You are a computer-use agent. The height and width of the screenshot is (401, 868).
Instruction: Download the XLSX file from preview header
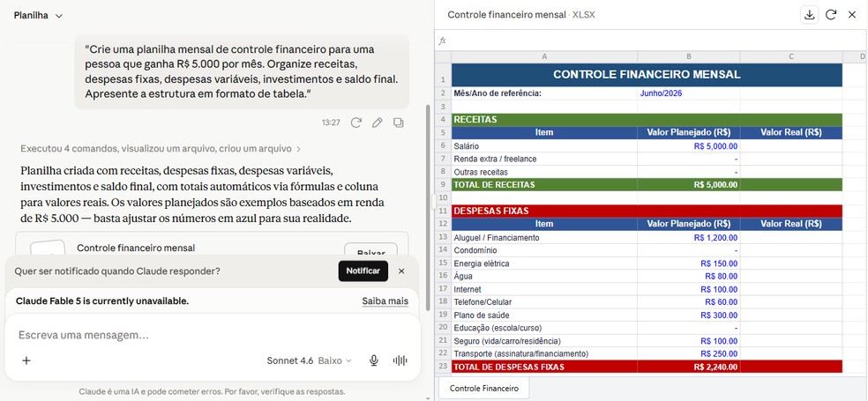point(809,15)
